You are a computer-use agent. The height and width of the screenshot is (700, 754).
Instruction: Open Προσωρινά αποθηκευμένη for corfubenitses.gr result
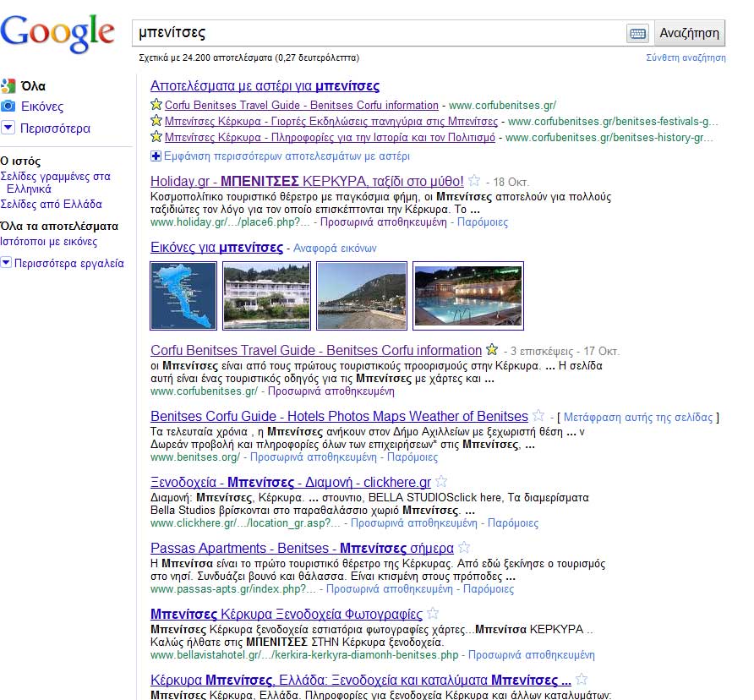click(x=331, y=391)
